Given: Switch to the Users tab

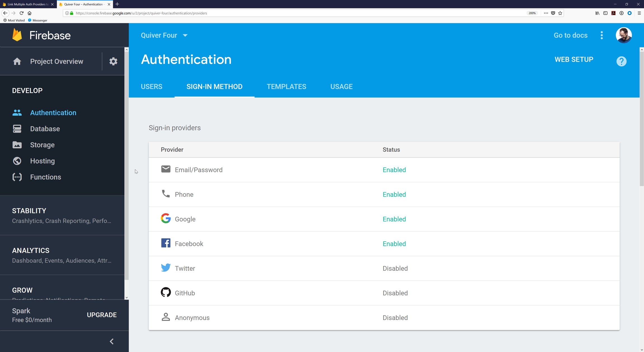Looking at the screenshot, I should (151, 87).
